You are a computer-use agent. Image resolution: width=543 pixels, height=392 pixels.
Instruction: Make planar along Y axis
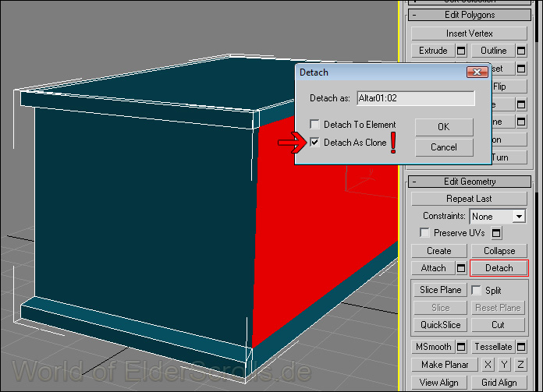pos(504,365)
